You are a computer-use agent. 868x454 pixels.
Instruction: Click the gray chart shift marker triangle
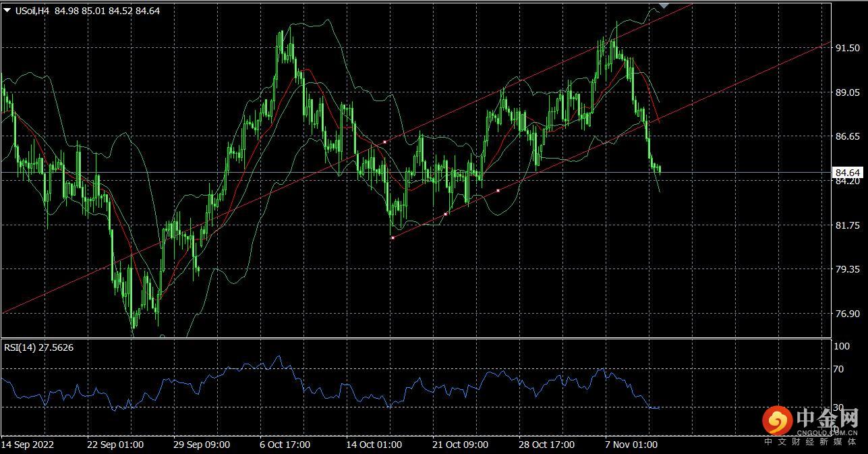point(664,5)
